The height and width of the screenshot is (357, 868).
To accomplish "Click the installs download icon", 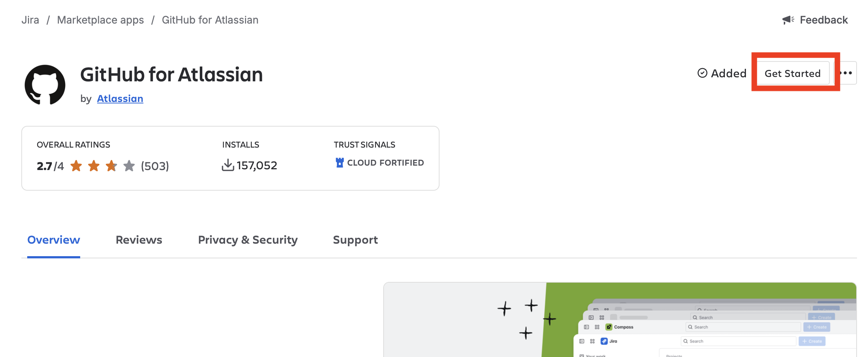I will coord(228,165).
